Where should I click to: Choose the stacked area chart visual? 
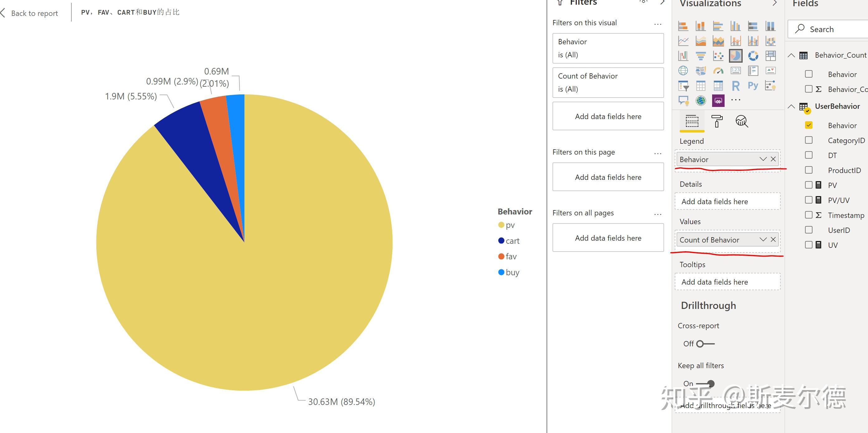coord(718,41)
